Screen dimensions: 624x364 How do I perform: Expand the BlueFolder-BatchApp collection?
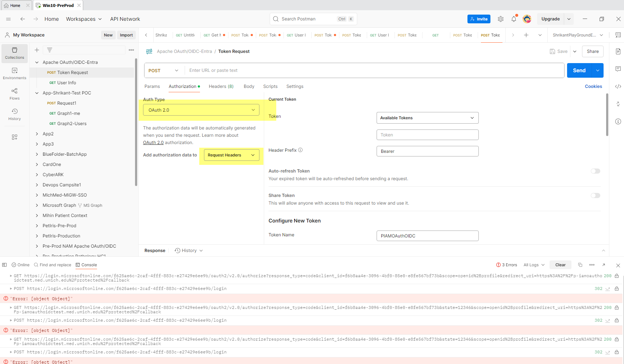tap(37, 154)
